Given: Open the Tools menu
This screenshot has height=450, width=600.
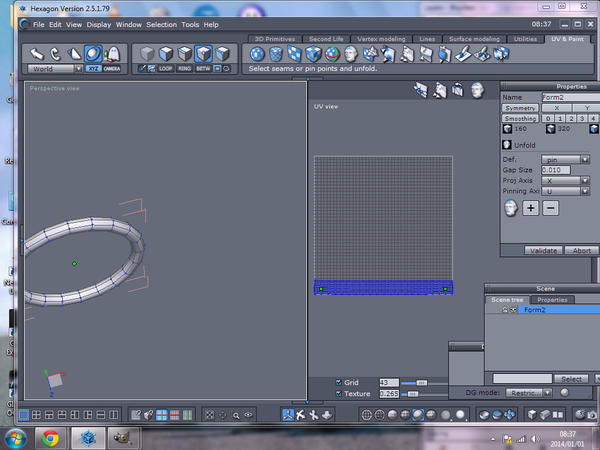Looking at the screenshot, I should 190,25.
